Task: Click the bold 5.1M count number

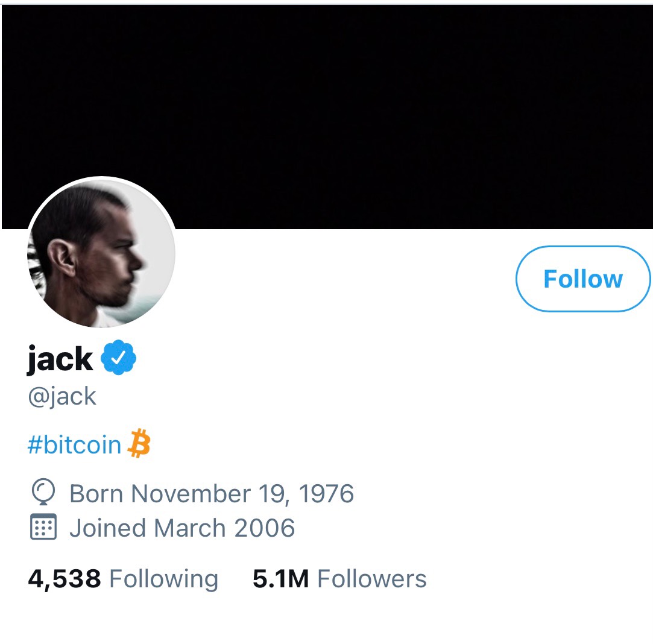Action: pyautogui.click(x=281, y=579)
